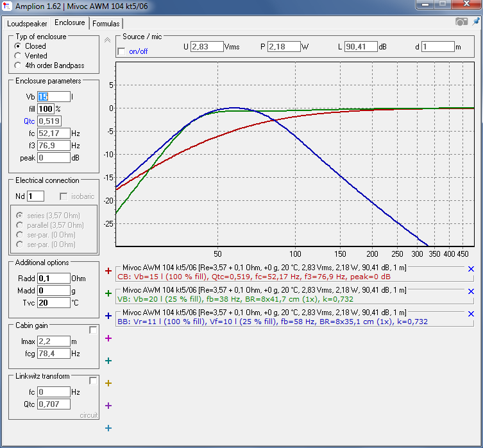Select 4th order Bandpass enclosure
483x448 pixels.
click(x=18, y=65)
